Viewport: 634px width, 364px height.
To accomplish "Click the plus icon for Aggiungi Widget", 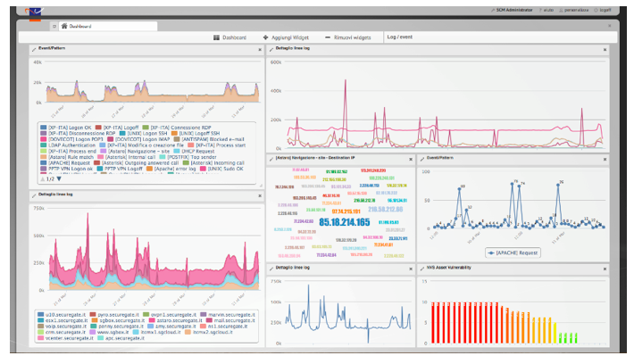I will point(266,37).
